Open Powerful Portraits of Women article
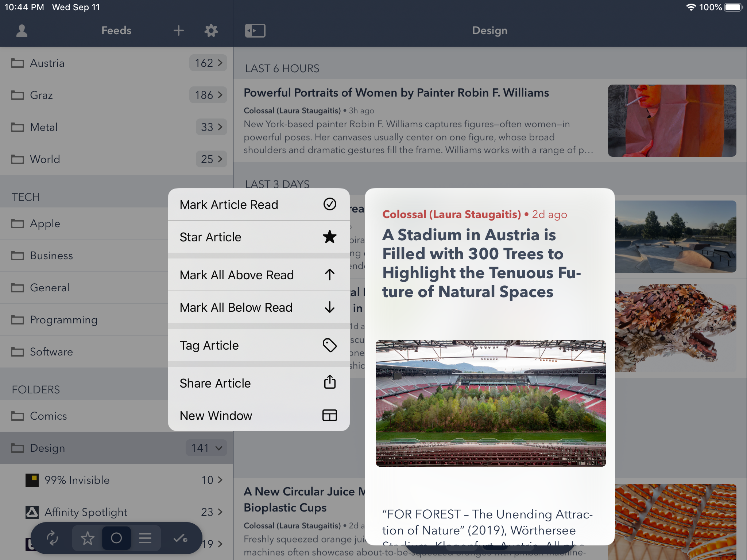The width and height of the screenshot is (747, 560). click(x=396, y=93)
